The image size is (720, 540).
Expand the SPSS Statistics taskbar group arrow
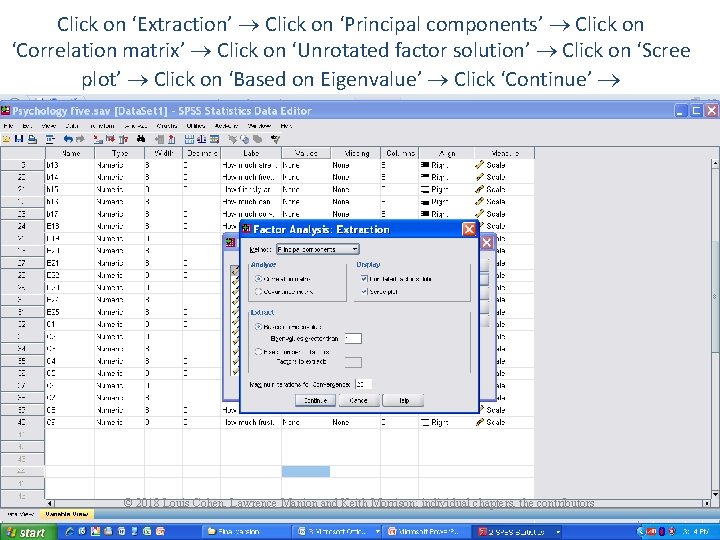tap(558, 532)
